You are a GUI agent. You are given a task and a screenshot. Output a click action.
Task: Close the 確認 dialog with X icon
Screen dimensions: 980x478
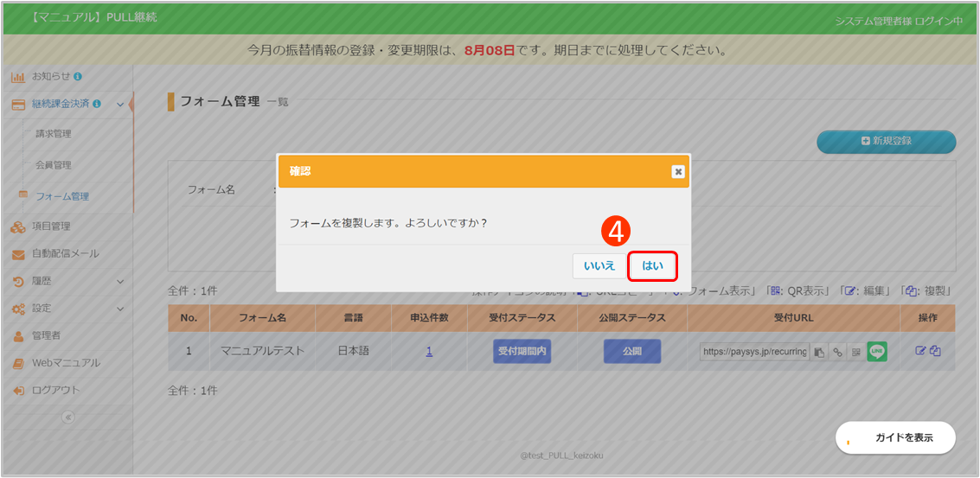[678, 171]
